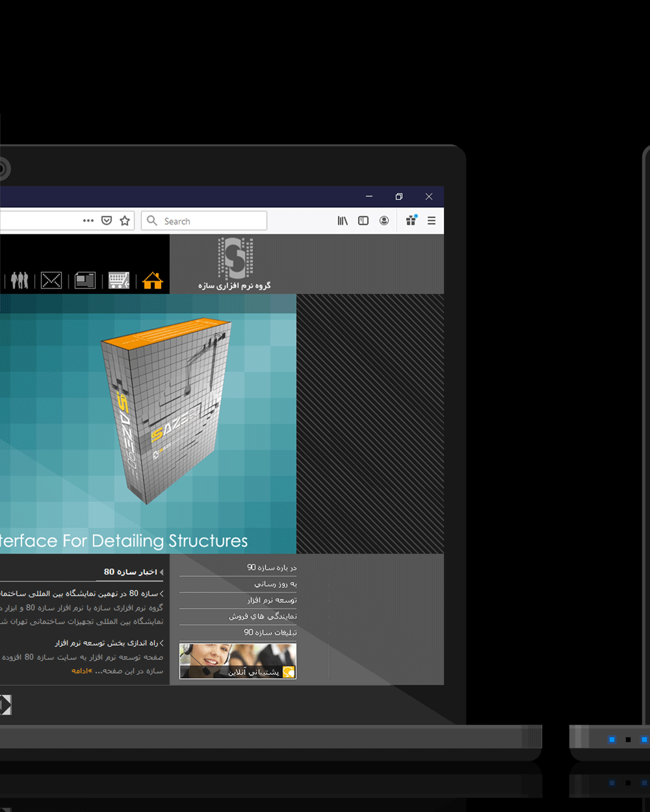Click the orange home icon
Viewport: 650px width, 812px height.
pyautogui.click(x=153, y=281)
